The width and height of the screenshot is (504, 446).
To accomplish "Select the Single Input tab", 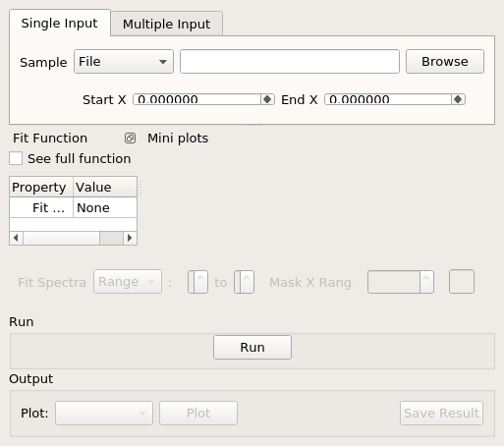I will [60, 23].
